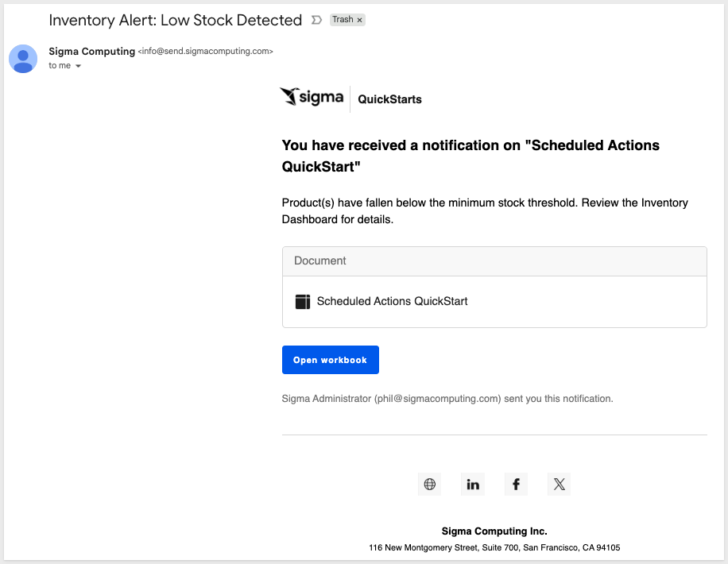This screenshot has width=728, height=564.
Task: Click the importance marker beside the subject
Action: 316,20
